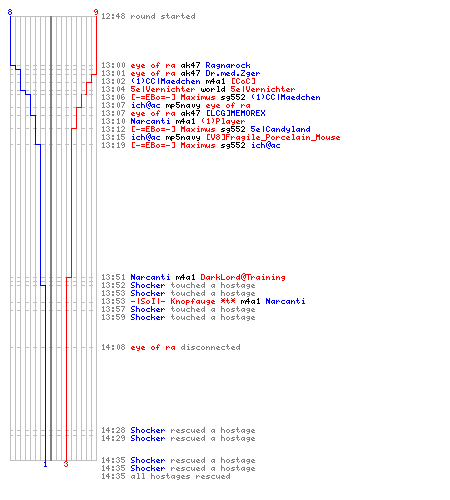Click DarkLord@Training player name
The height and width of the screenshot is (500, 450).
pyautogui.click(x=243, y=277)
